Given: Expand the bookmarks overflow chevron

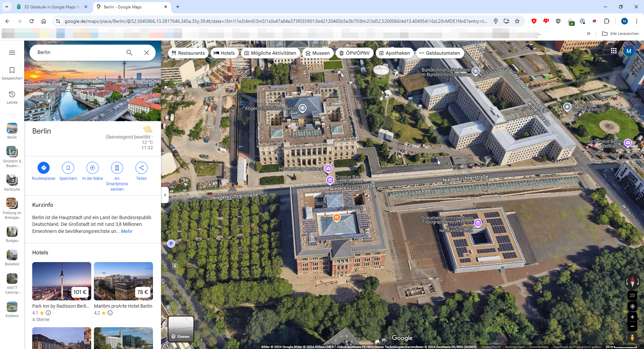Looking at the screenshot, I should (x=588, y=34).
